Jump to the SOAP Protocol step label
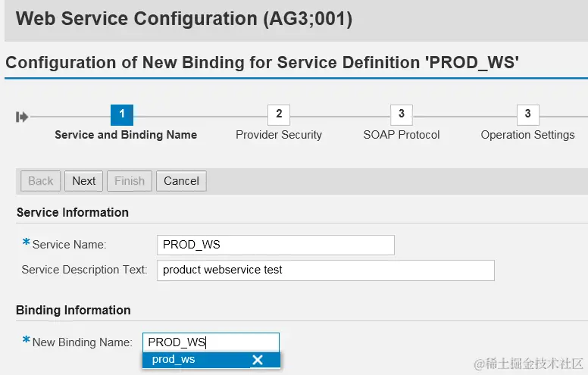The width and height of the screenshot is (588, 375). click(x=402, y=135)
